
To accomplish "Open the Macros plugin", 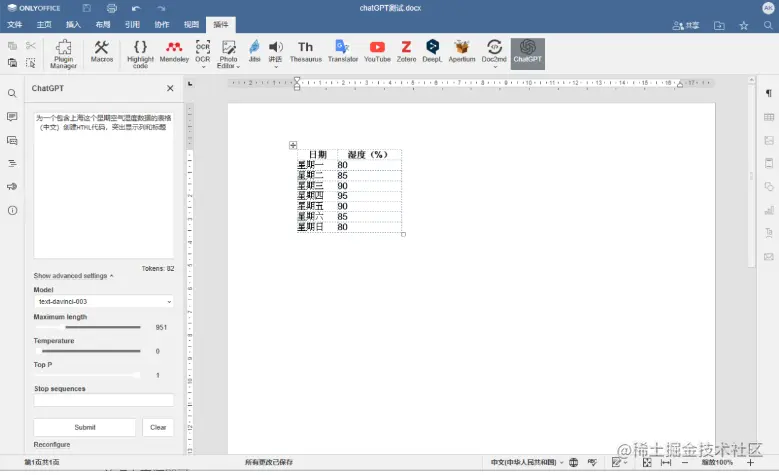I will click(x=102, y=51).
